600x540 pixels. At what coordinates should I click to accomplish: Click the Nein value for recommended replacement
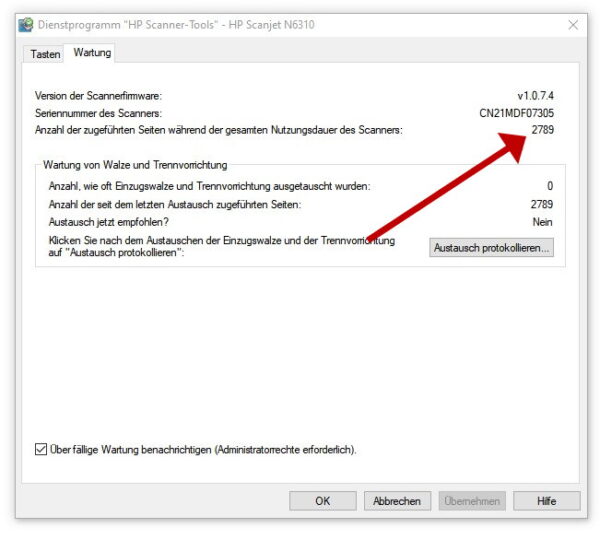[542, 222]
